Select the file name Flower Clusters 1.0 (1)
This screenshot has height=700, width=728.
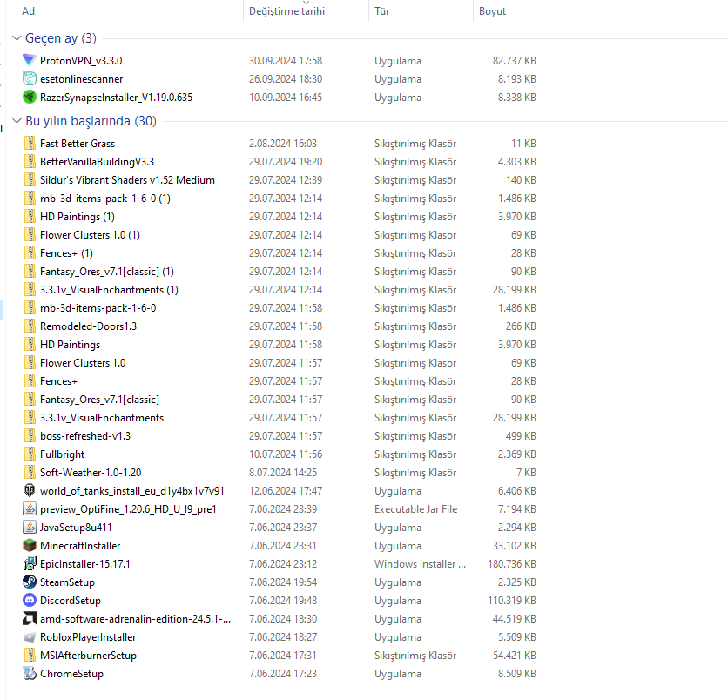[x=90, y=235]
